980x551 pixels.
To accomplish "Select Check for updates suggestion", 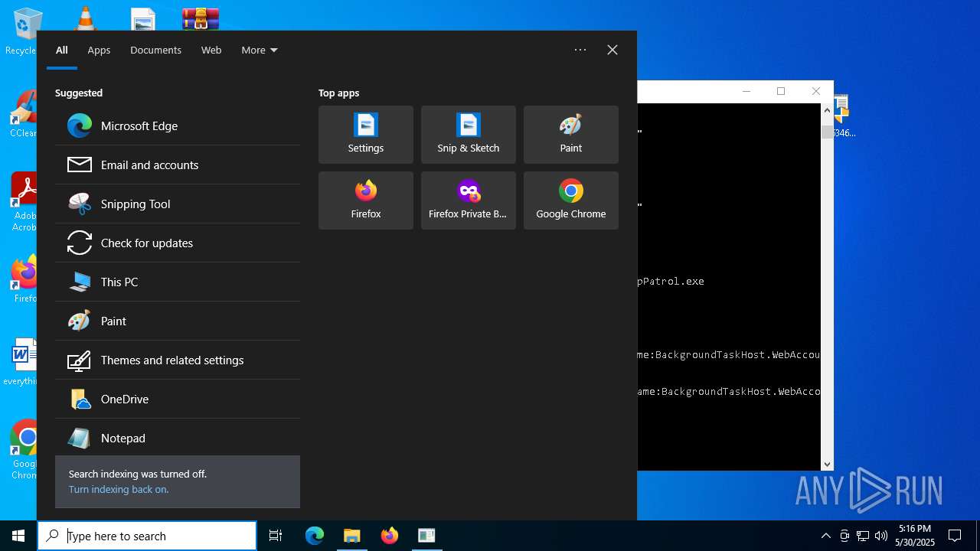I will point(178,243).
